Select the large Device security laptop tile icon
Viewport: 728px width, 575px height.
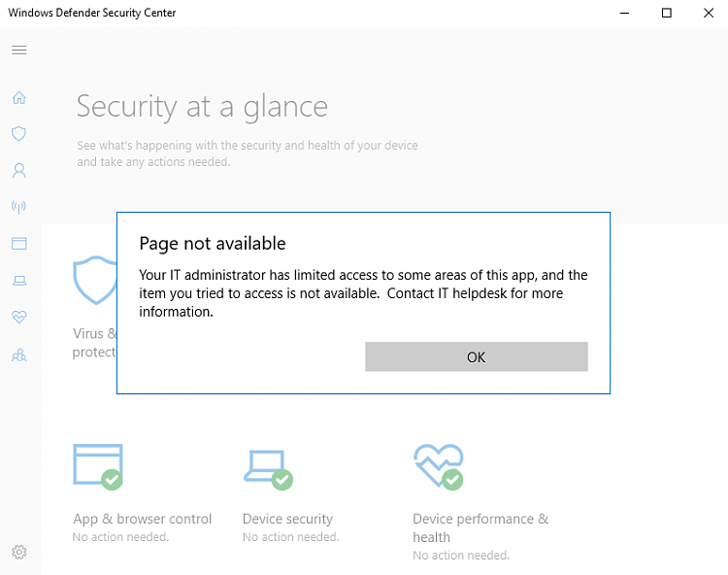(x=268, y=469)
